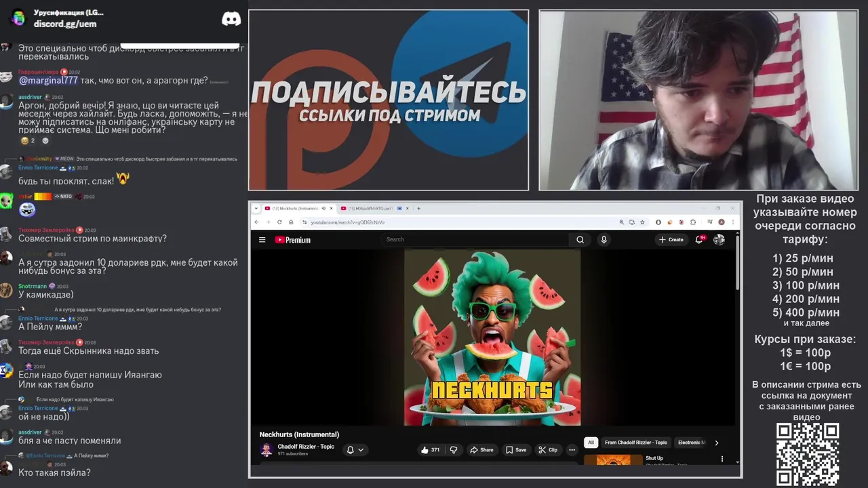The image size is (868, 488).
Task: Click the Snotrmann username in chat
Action: pyautogui.click(x=33, y=286)
